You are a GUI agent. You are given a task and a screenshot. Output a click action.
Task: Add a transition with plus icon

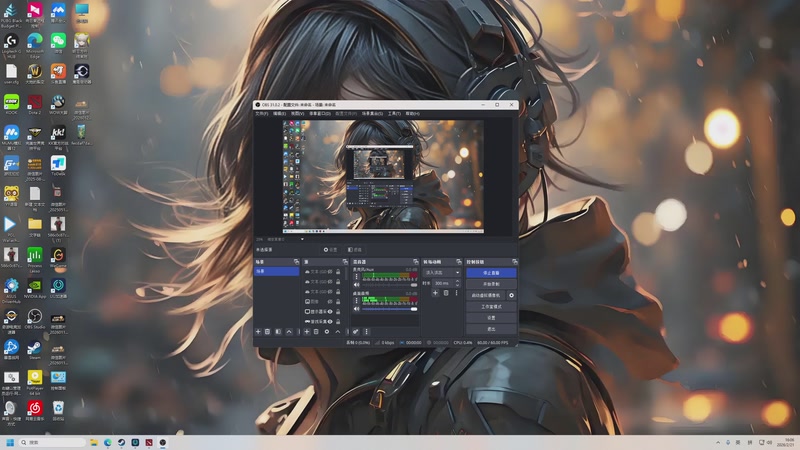pos(435,293)
